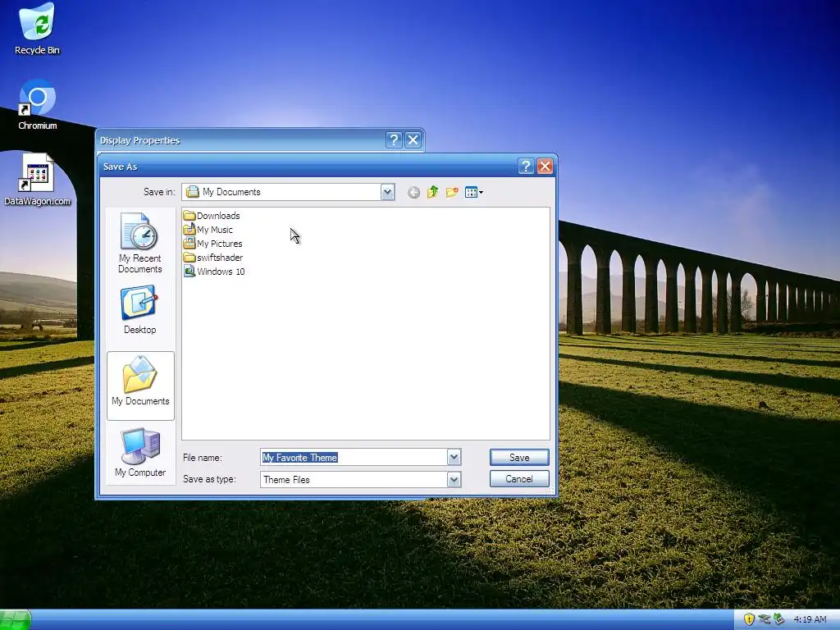Screen dimensions: 840x630
Task: Open My Recent Documents in places bar
Action: point(139,243)
